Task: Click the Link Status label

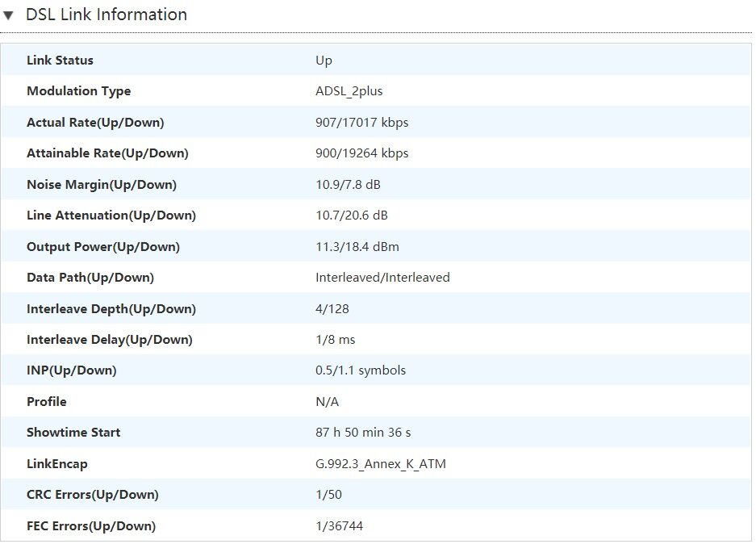Action: [x=60, y=61]
